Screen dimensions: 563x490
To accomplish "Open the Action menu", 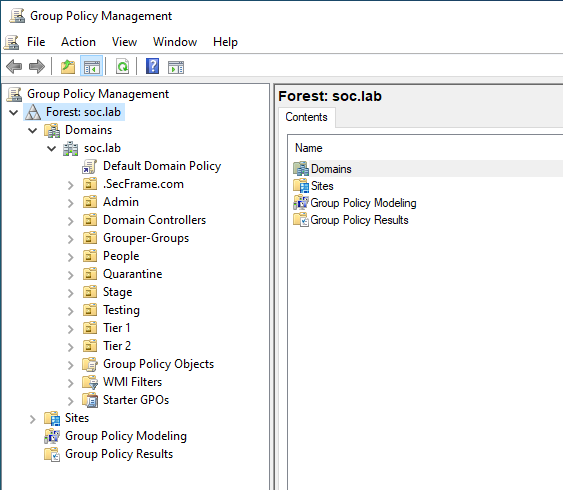I will point(78,42).
